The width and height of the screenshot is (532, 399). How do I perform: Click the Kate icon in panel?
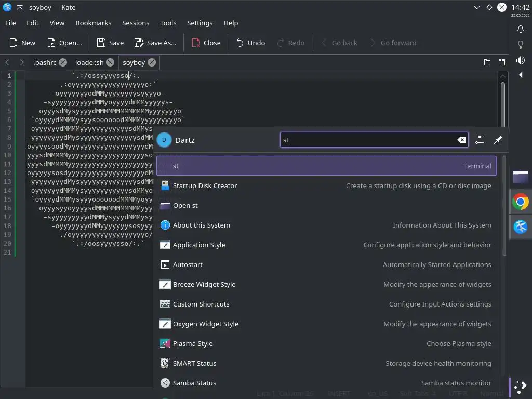tap(520, 227)
